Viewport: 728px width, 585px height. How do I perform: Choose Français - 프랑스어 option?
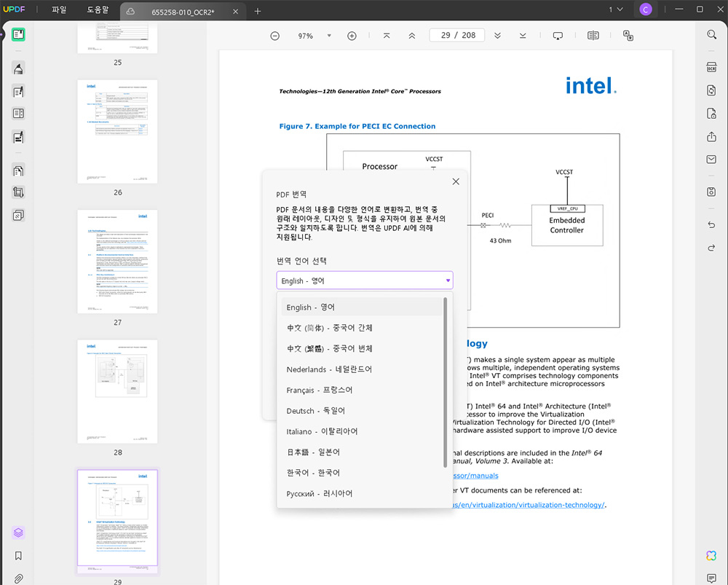coord(362,390)
